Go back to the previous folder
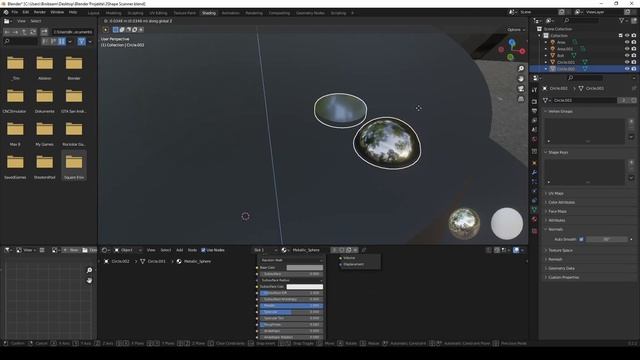Image resolution: width=640 pixels, height=360 pixels. (7, 32)
